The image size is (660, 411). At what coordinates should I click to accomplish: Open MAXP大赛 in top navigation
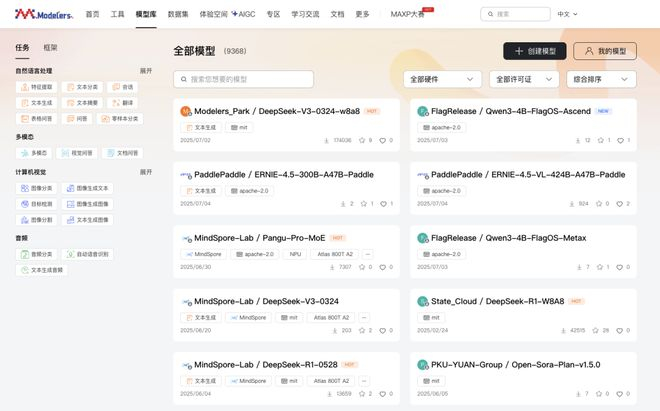[407, 14]
